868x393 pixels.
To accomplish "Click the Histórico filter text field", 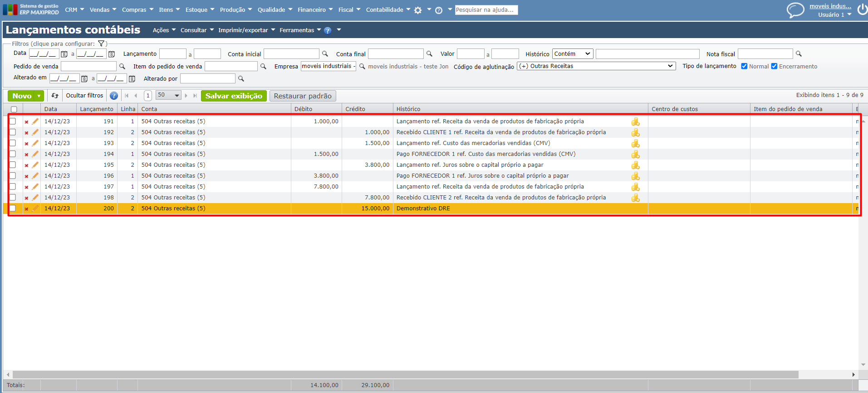I will click(x=647, y=54).
